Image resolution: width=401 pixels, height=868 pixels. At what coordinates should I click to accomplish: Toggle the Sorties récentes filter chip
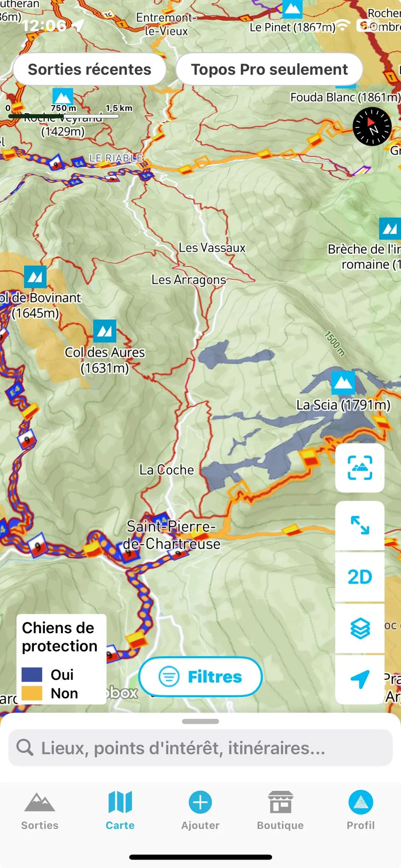point(89,69)
